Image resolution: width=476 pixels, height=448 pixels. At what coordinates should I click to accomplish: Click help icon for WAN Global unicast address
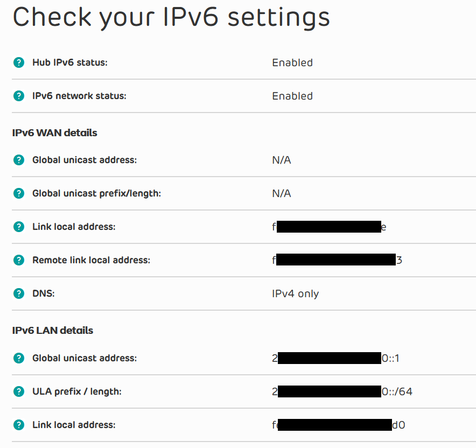(x=19, y=160)
